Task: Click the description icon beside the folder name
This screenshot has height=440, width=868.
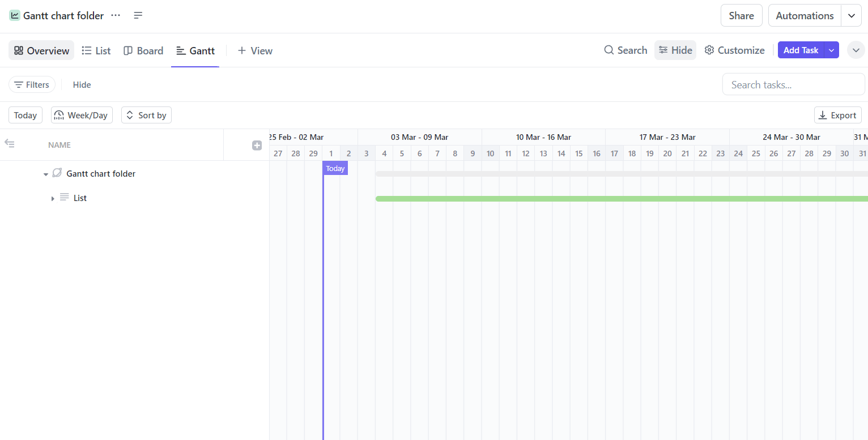Action: 138,15
